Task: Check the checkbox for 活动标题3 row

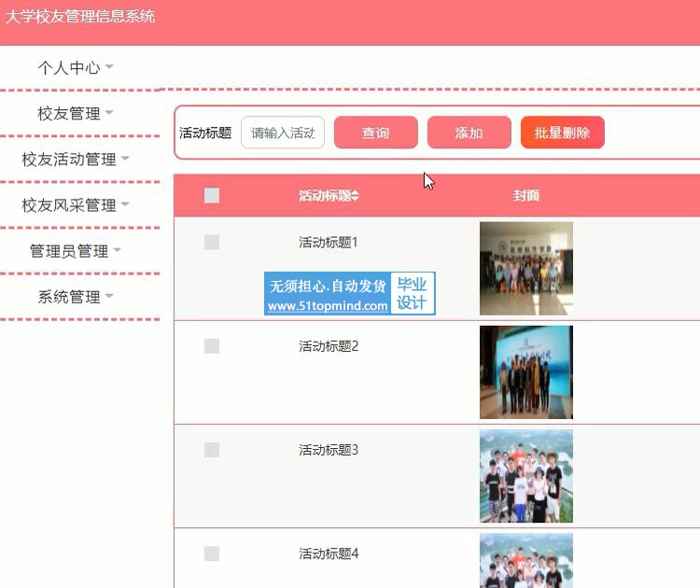Action: (212, 450)
